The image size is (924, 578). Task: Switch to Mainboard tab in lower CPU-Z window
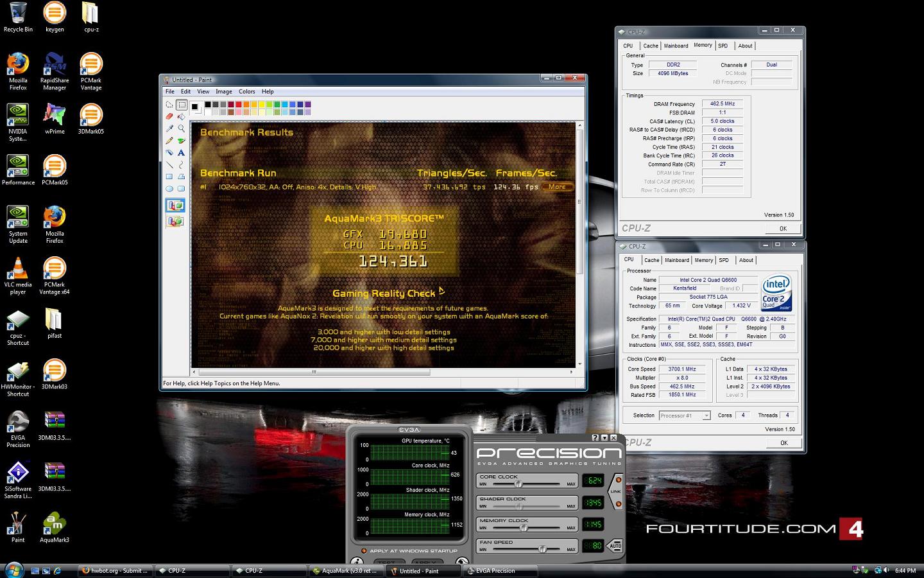coord(677,260)
